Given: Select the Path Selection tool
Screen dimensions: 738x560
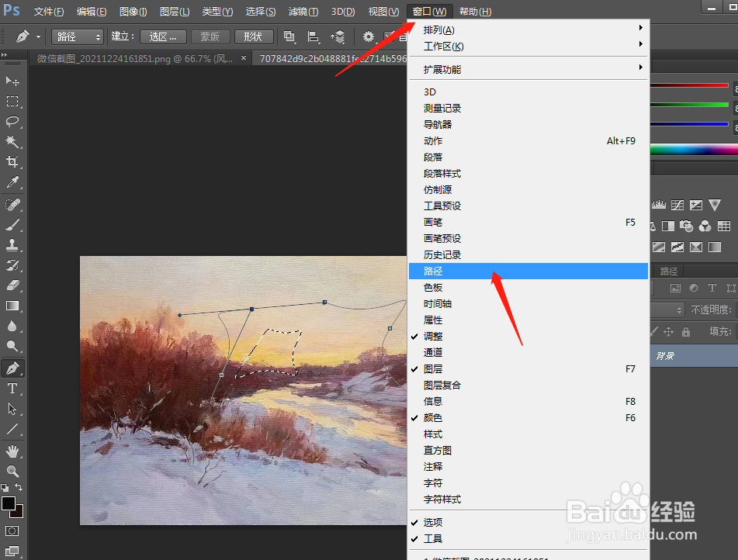Looking at the screenshot, I should point(12,409).
